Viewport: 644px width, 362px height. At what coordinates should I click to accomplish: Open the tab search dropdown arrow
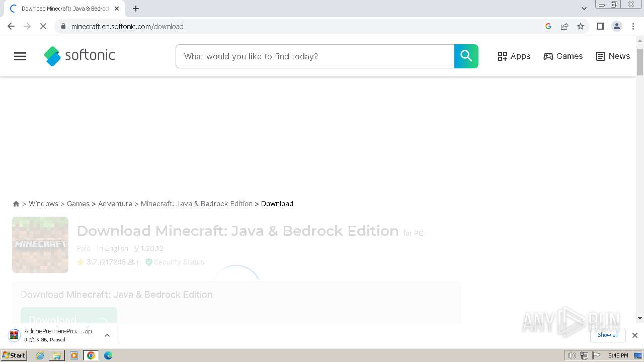584,9
